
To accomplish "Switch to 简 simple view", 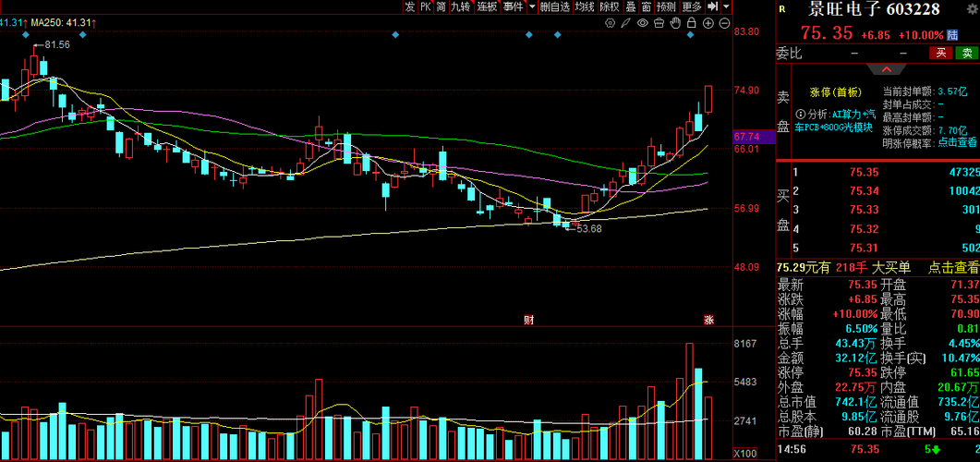I will point(442,6).
